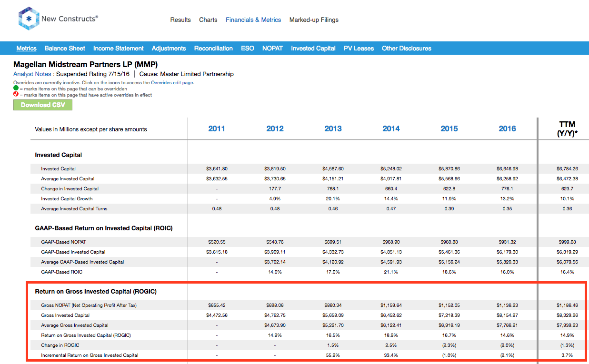The image size is (589, 364).
Task: Open Financials & Metrics section
Action: coord(253,20)
